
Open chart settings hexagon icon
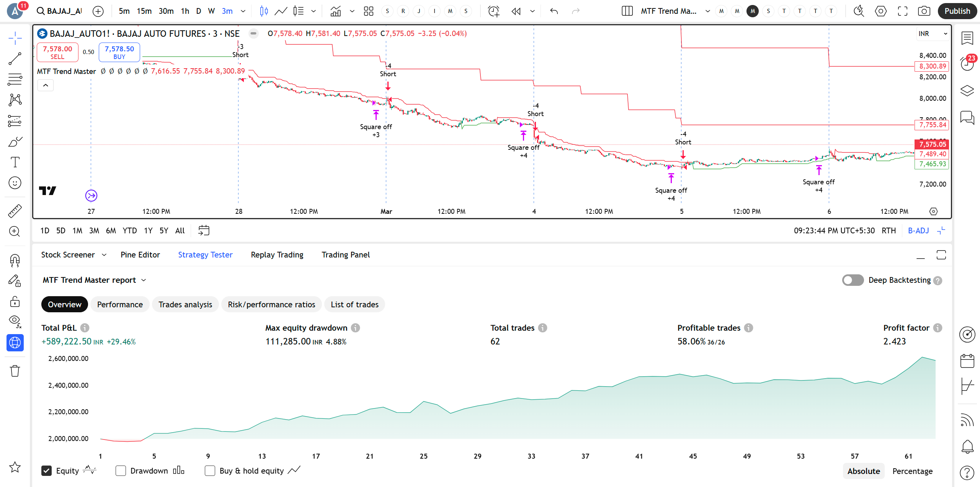click(880, 11)
